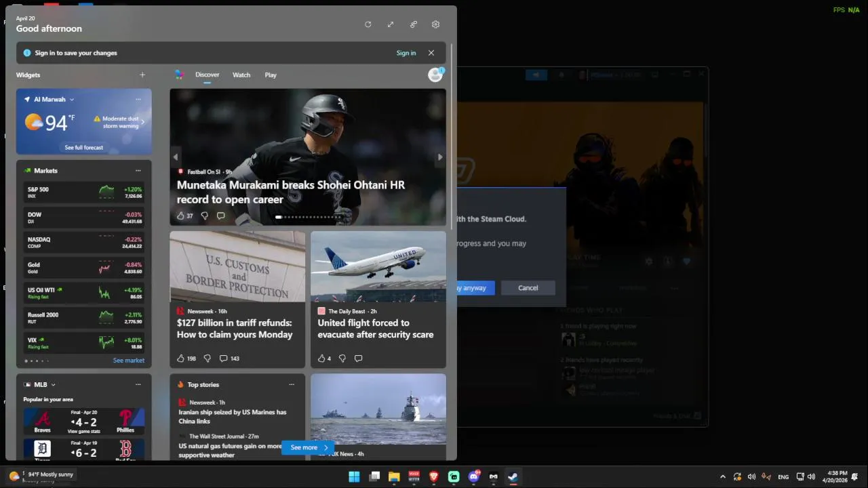Dislike the Munetaka Murakami story
This screenshot has width=868, height=488.
[204, 216]
